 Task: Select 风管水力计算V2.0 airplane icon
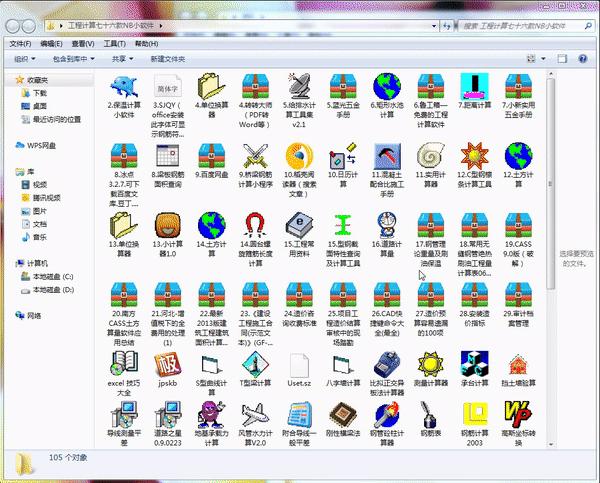pos(255,414)
